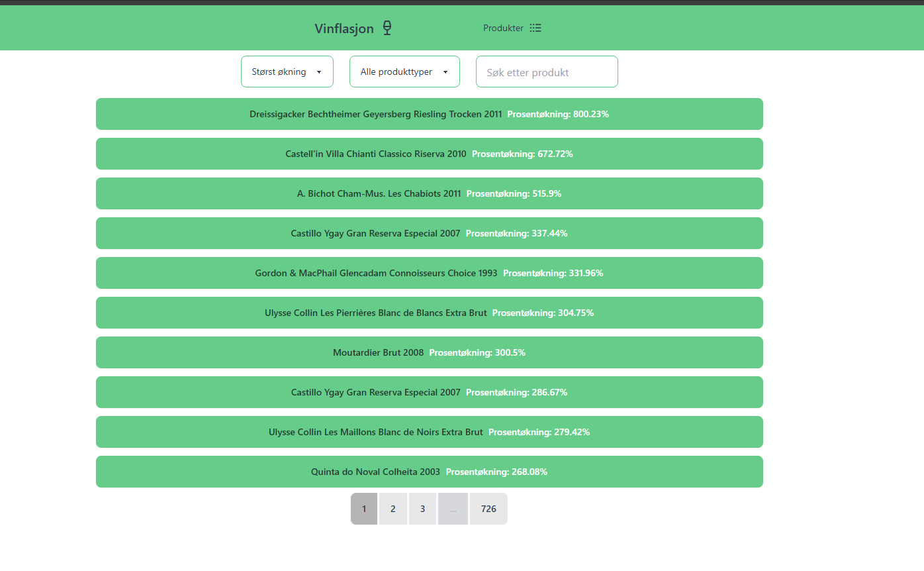
Task: Click the wine glass logo icon
Action: point(387,28)
